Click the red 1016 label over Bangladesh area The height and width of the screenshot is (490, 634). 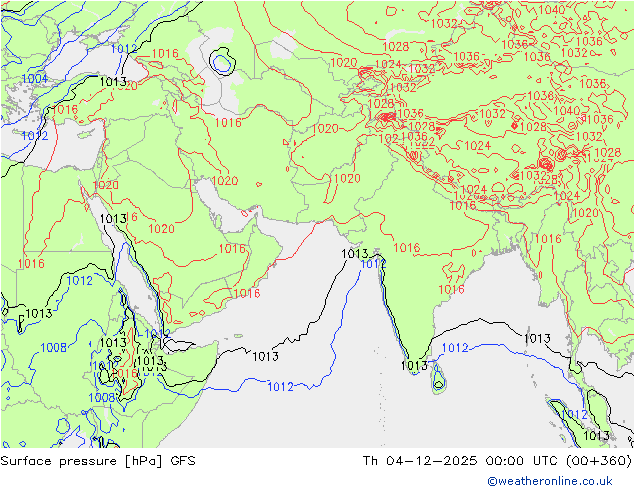pos(548,239)
